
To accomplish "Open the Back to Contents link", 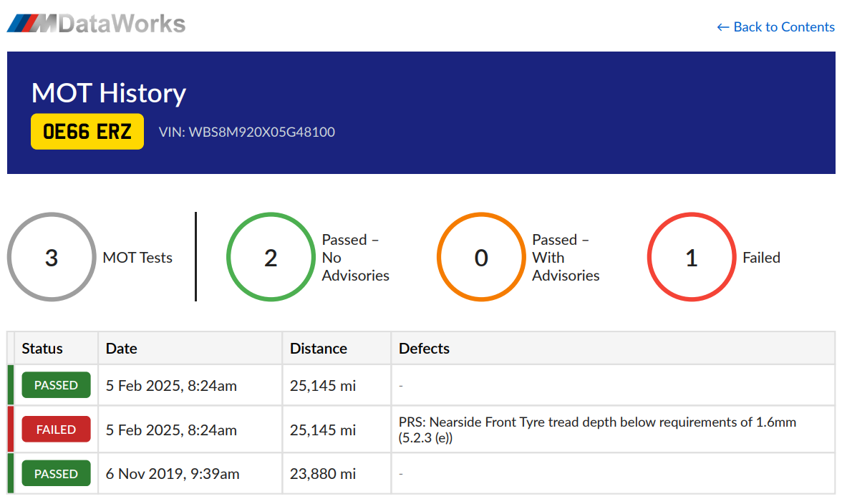I will (x=775, y=27).
